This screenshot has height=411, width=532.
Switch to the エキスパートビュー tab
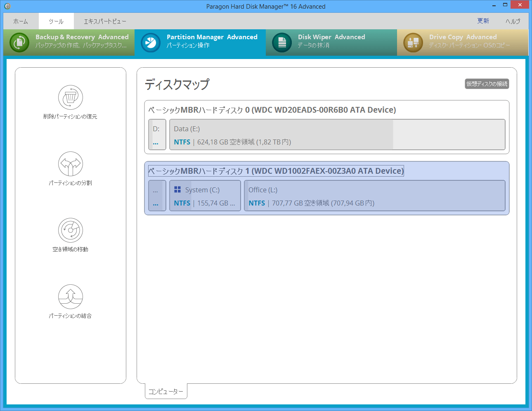105,21
